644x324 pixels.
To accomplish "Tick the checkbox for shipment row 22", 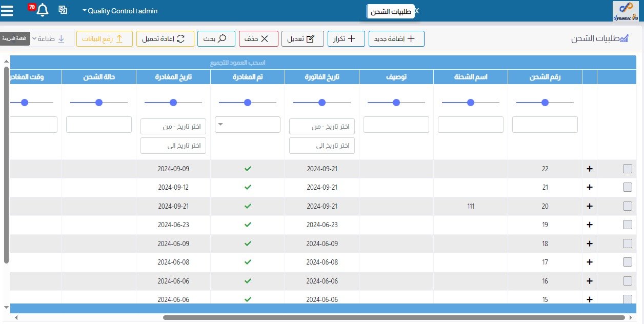I will point(627,169).
